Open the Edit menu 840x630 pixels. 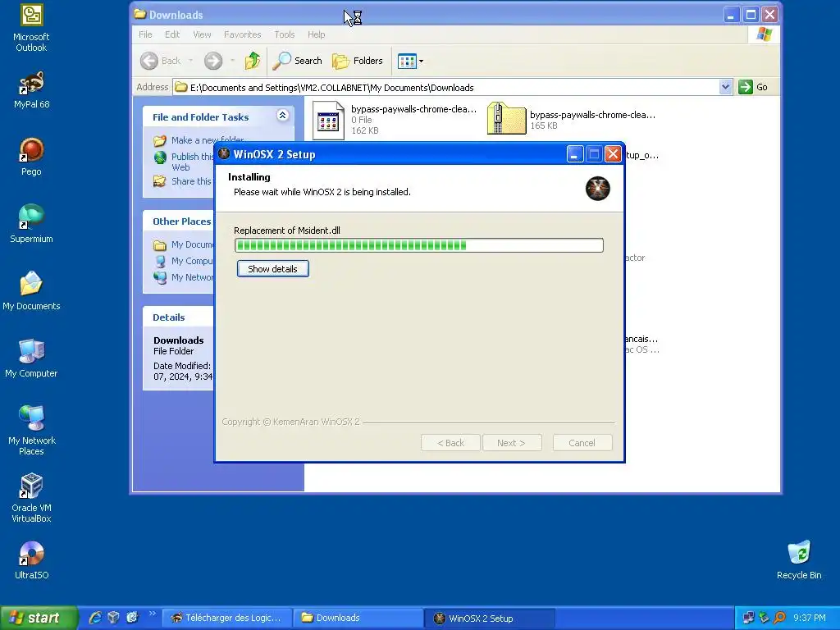click(x=172, y=34)
